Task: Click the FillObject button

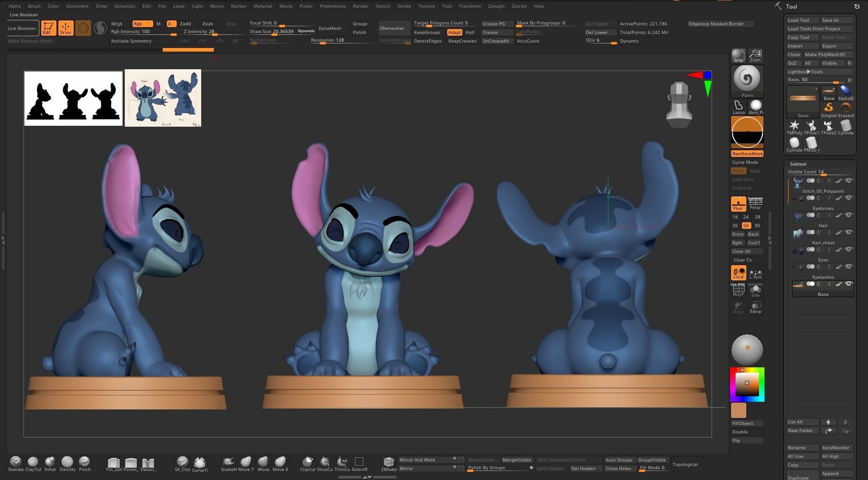Action: 747,423
